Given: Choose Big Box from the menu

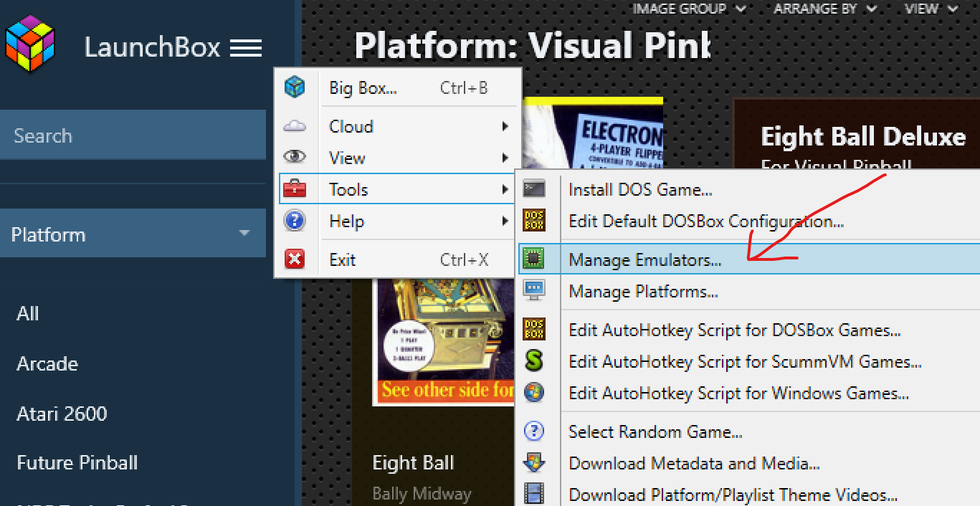Looking at the screenshot, I should pos(398,87).
